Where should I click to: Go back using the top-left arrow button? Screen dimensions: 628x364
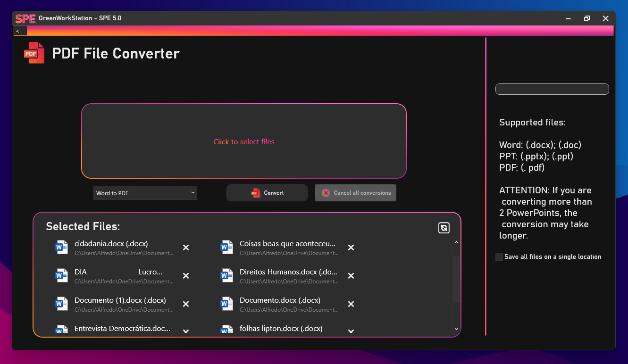[18, 31]
